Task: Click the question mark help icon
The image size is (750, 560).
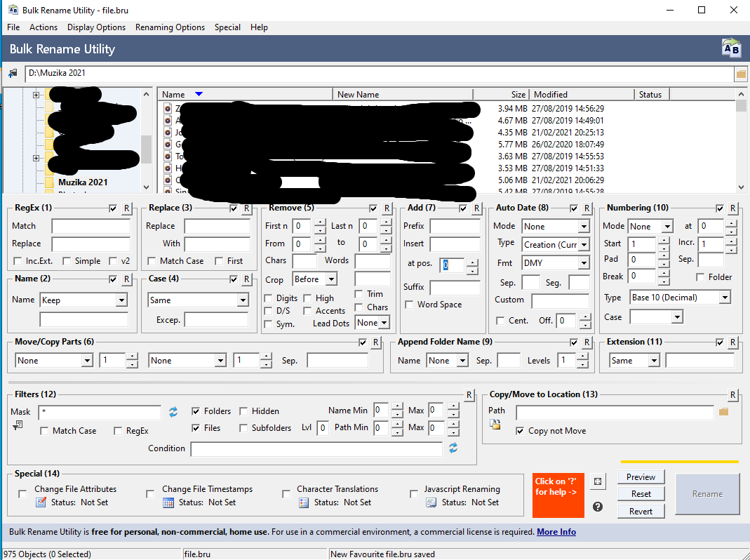Action: coord(598,507)
